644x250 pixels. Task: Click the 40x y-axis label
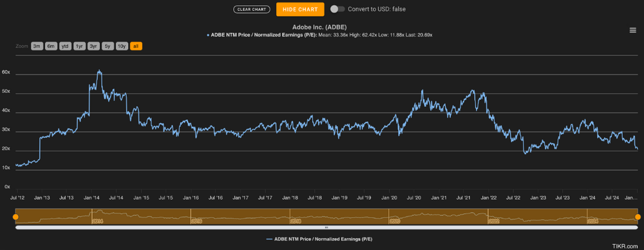(x=6, y=110)
